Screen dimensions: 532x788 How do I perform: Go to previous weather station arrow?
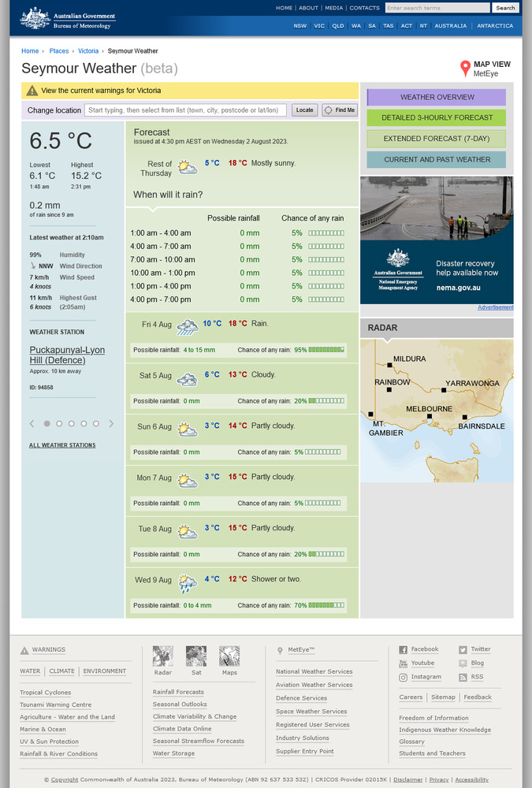pos(32,424)
